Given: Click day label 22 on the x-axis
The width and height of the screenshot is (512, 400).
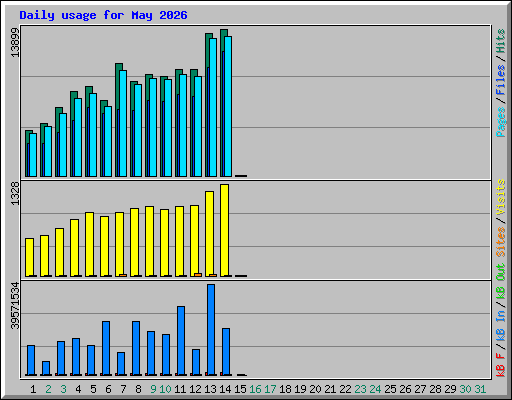Looking at the screenshot, I should pyautogui.click(x=345, y=389).
